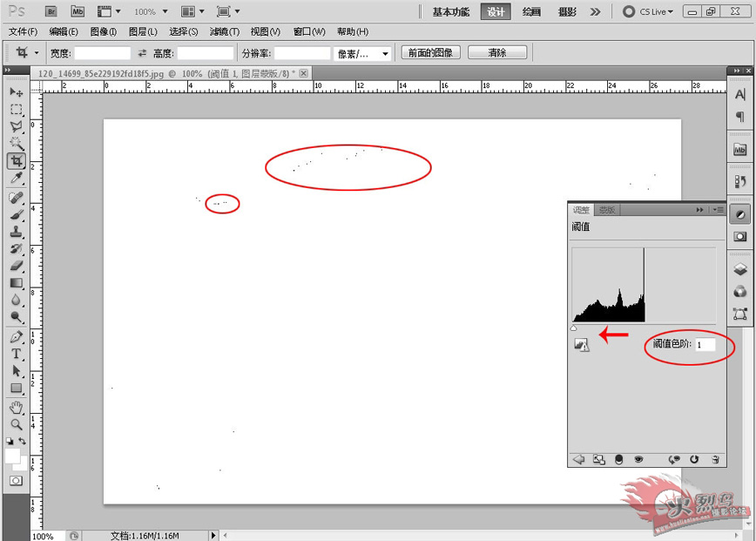Reset adjustment to defaults
This screenshot has width=756, height=541.
point(694,459)
